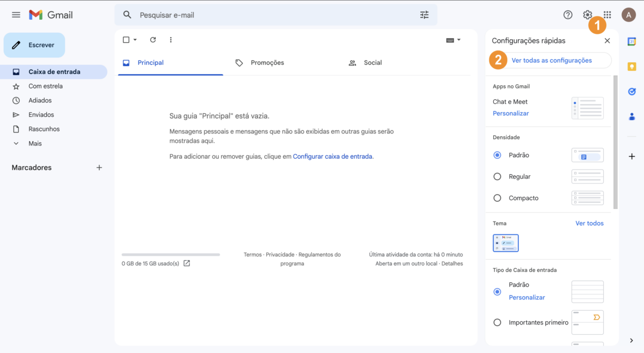Image resolution: width=644 pixels, height=353 pixels.
Task: Click Ver todas as configurações button
Action: 551,61
